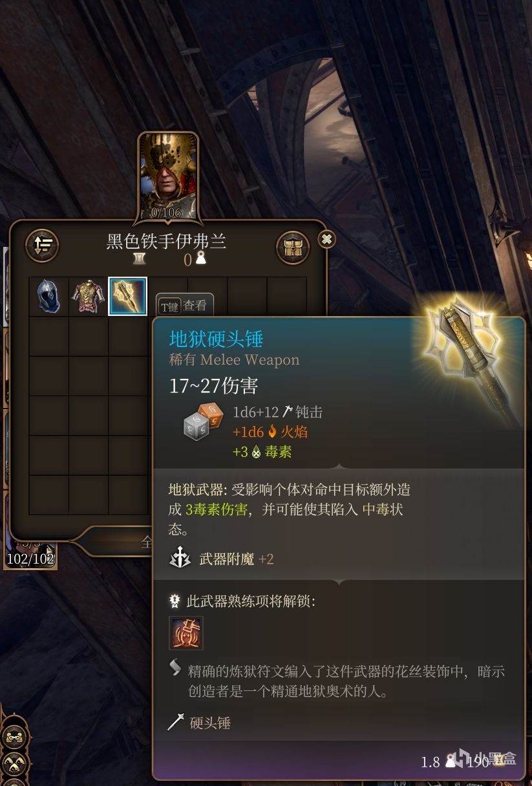Pick the ornate chest armor item
The height and width of the screenshot is (786, 532).
pyautogui.click(x=88, y=297)
